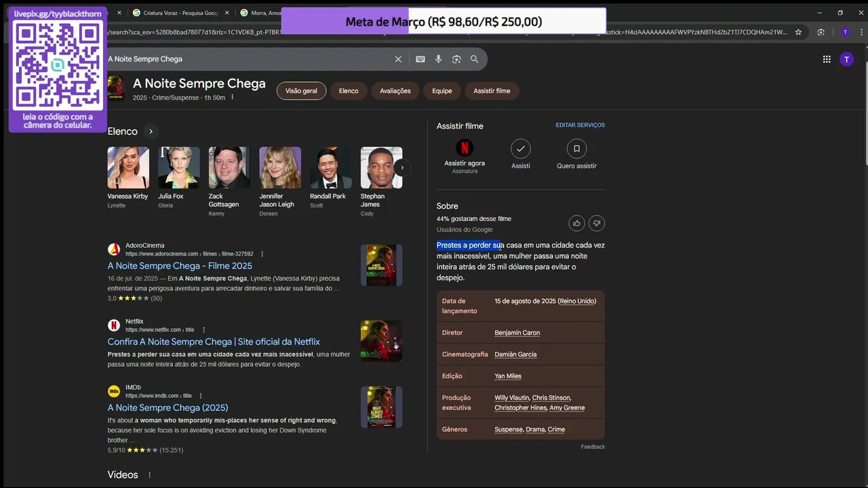Image resolution: width=868 pixels, height=488 pixels.
Task: Click the IMDb site favicon
Action: point(114,391)
